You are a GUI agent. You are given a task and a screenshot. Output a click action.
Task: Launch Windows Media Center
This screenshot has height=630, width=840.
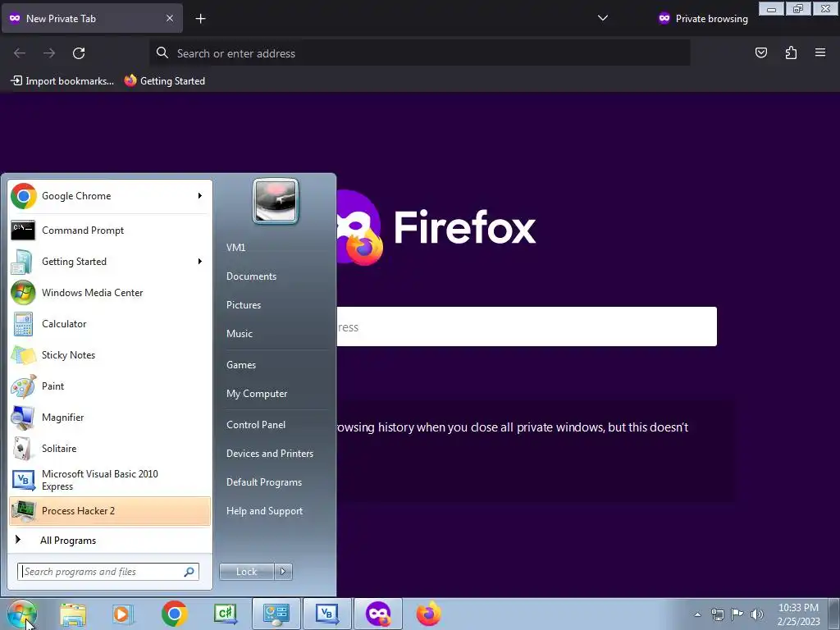(x=110, y=293)
